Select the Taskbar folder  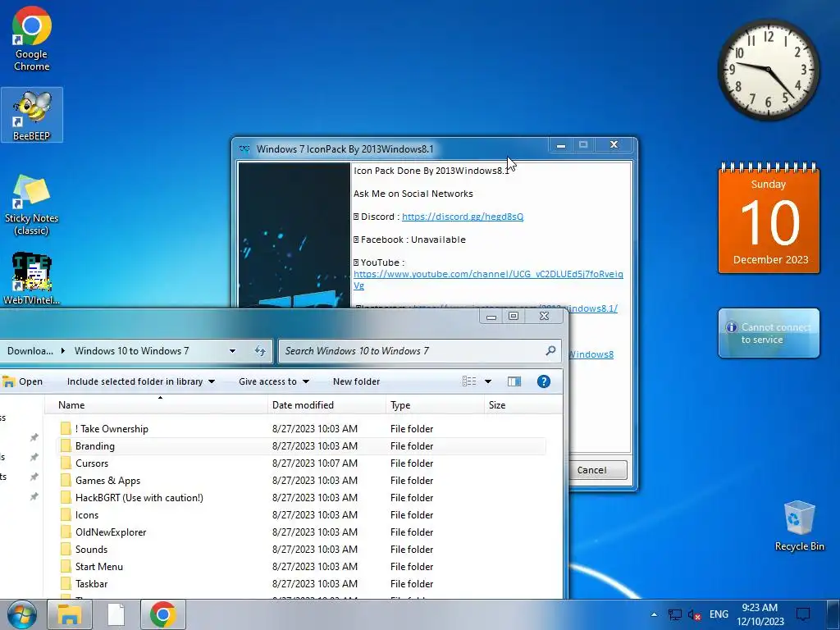coord(302,583)
